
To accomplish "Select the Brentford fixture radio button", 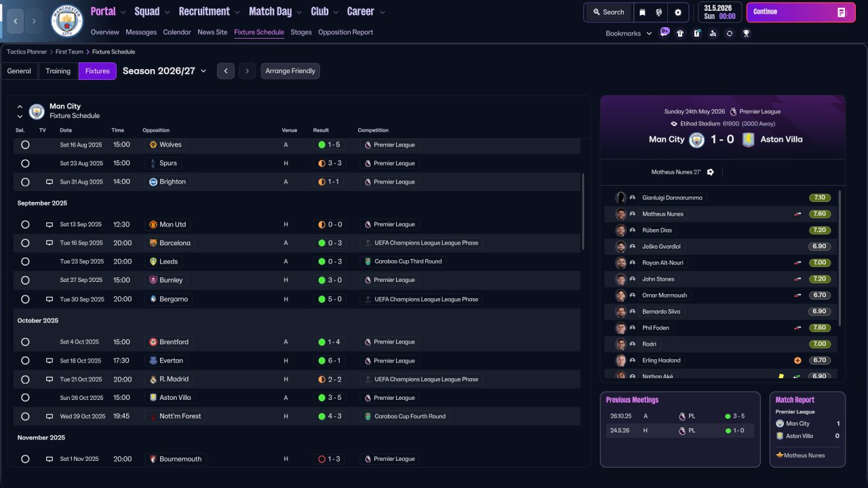I will [25, 342].
